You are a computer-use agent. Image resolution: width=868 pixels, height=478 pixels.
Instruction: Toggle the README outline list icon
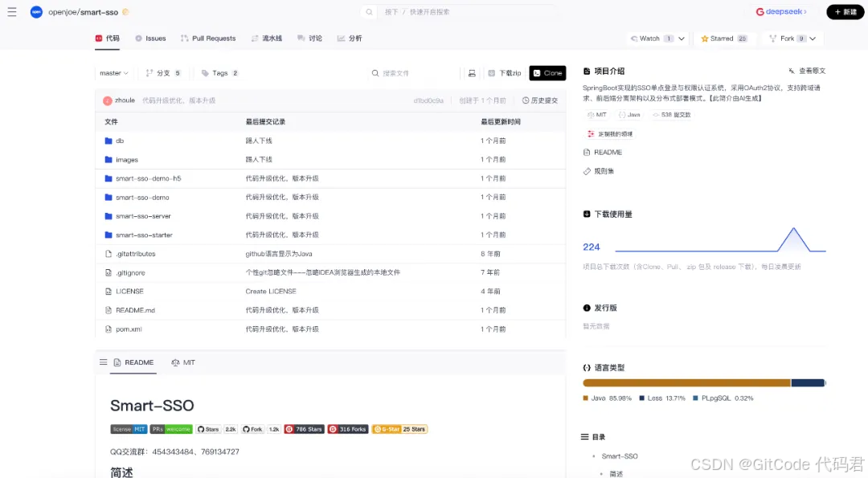point(103,362)
